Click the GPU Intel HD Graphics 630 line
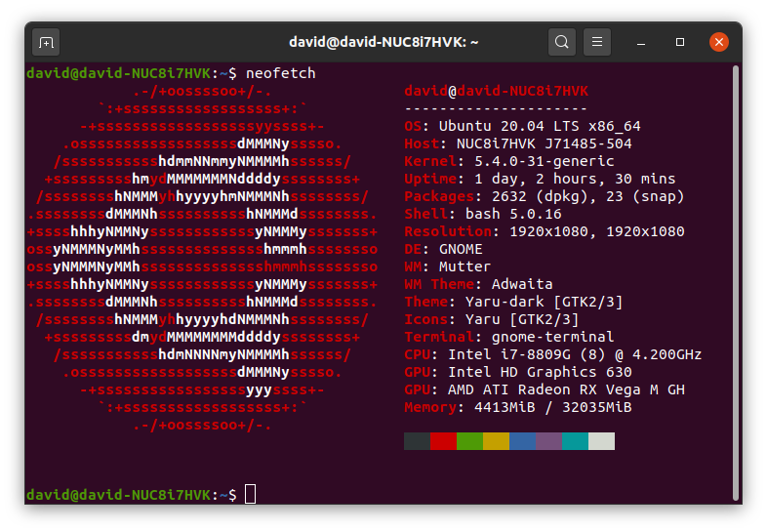The width and height of the screenshot is (767, 532). [518, 373]
